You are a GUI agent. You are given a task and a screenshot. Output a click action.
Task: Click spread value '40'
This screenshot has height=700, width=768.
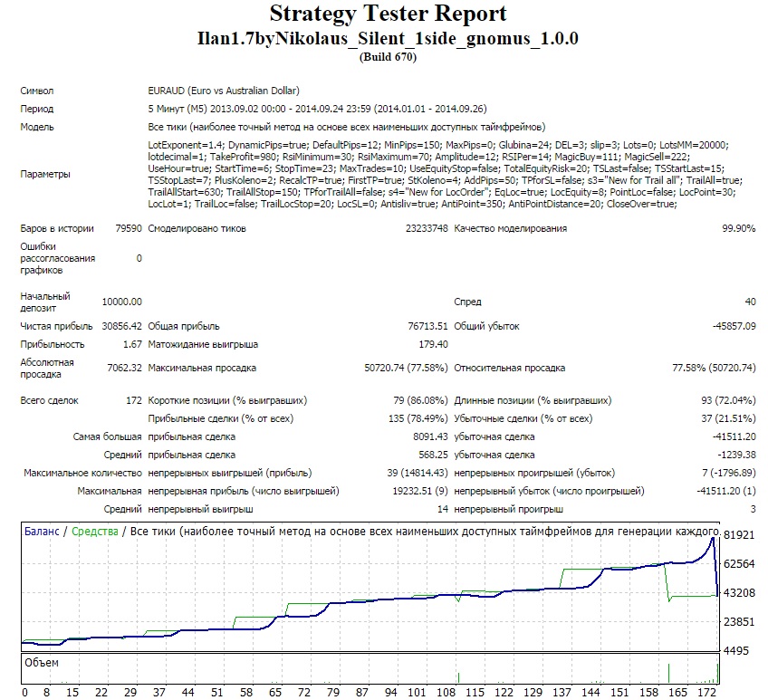(751, 302)
